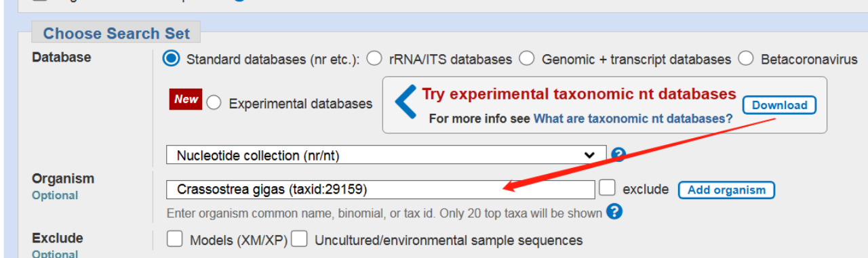Select Standard databases (nr etc.) radio button
This screenshot has width=868, height=258.
click(172, 58)
